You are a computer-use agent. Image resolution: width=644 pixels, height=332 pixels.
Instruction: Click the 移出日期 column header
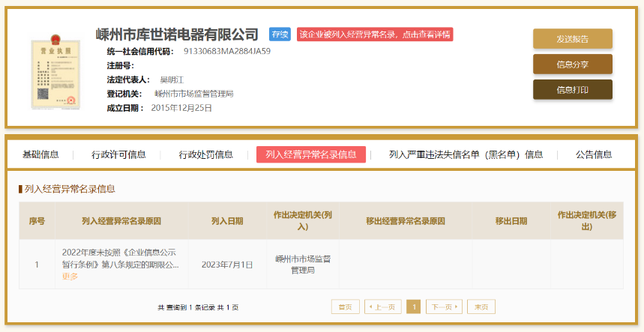pyautogui.click(x=511, y=221)
